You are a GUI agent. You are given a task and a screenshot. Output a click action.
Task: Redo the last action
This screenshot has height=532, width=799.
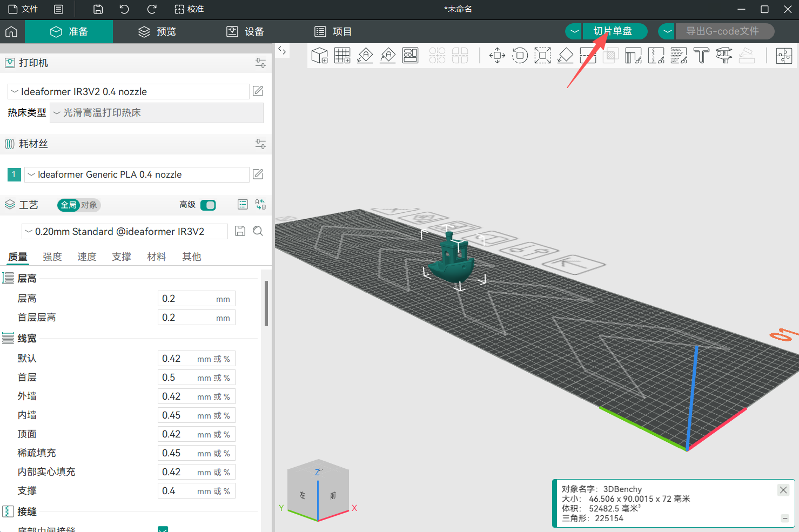click(x=152, y=9)
